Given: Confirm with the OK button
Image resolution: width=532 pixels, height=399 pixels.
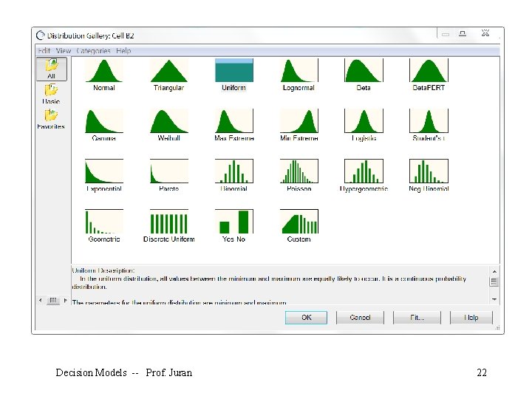Looking at the screenshot, I should 306,318.
